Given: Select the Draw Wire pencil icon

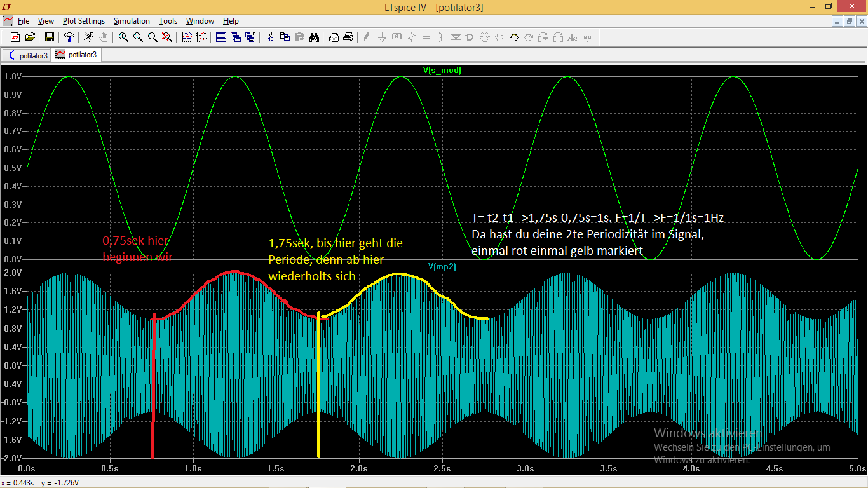Looking at the screenshot, I should pos(368,37).
